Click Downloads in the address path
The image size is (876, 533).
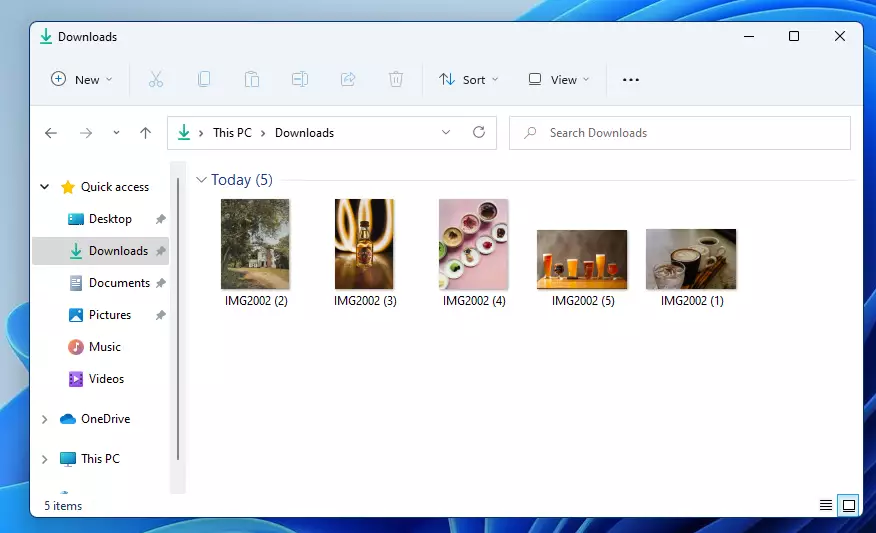[x=304, y=133]
